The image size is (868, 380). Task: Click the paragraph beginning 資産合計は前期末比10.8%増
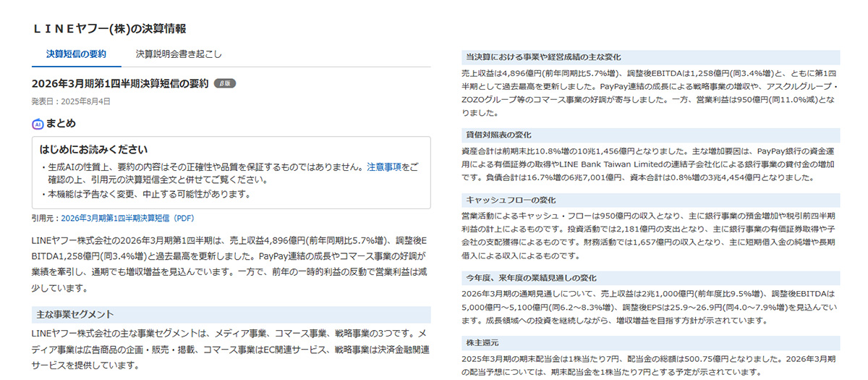[650, 164]
